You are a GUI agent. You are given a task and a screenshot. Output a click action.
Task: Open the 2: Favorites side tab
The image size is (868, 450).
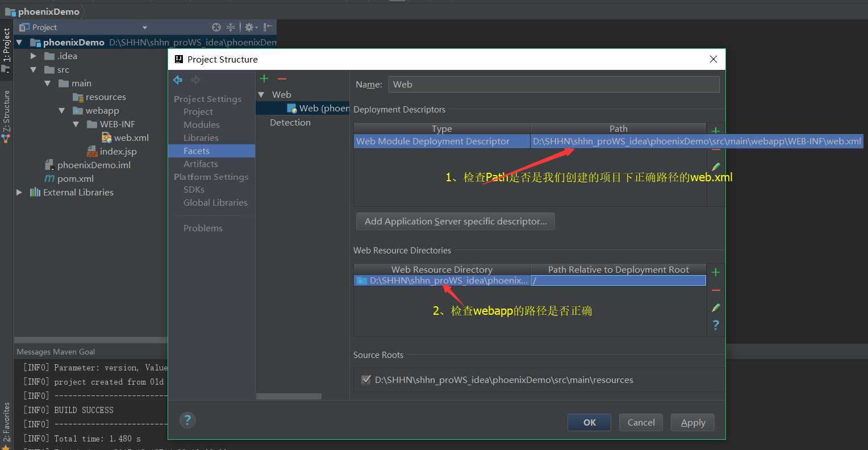6,421
